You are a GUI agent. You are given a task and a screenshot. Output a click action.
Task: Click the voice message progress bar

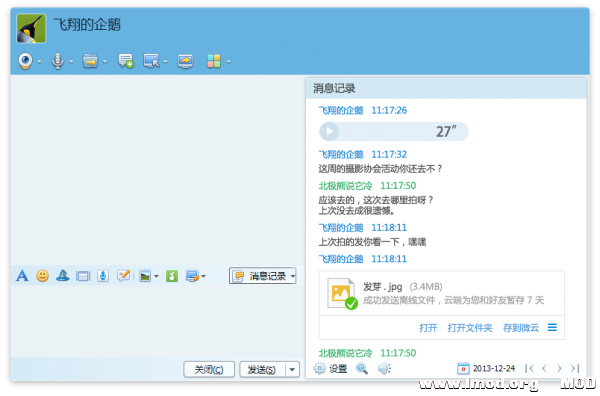coord(394,132)
